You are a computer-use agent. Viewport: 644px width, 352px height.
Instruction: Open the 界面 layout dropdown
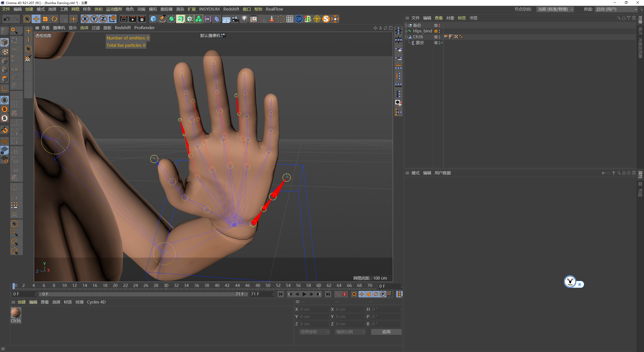pos(616,9)
